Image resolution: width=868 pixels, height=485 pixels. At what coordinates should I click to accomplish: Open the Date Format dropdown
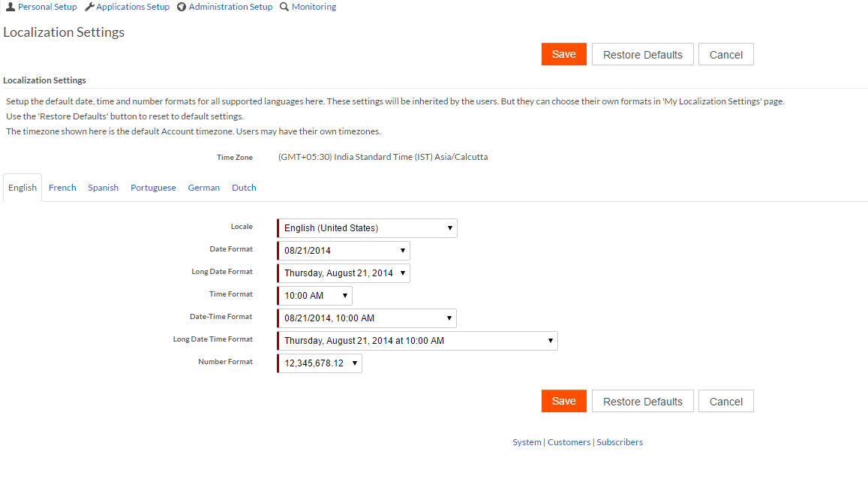(x=344, y=251)
